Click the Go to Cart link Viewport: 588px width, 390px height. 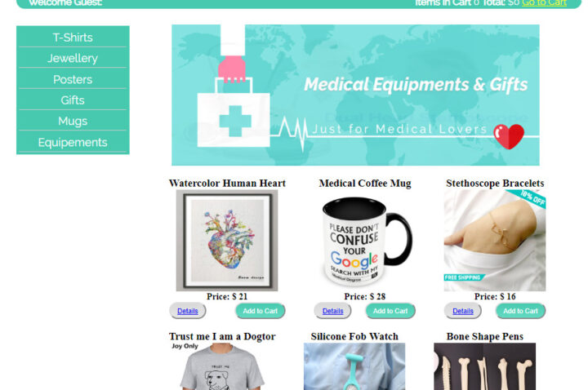544,3
